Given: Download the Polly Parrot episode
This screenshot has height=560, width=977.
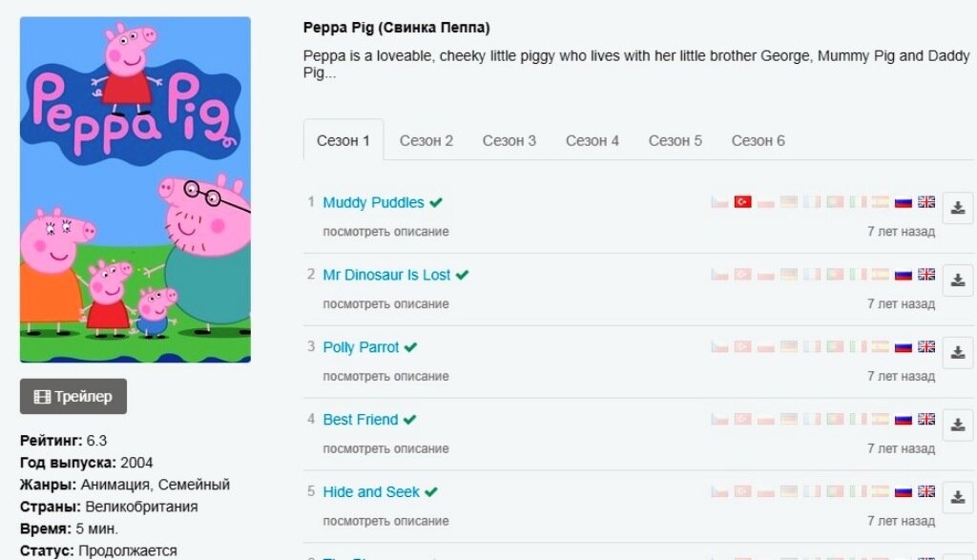Looking at the screenshot, I should (x=958, y=353).
